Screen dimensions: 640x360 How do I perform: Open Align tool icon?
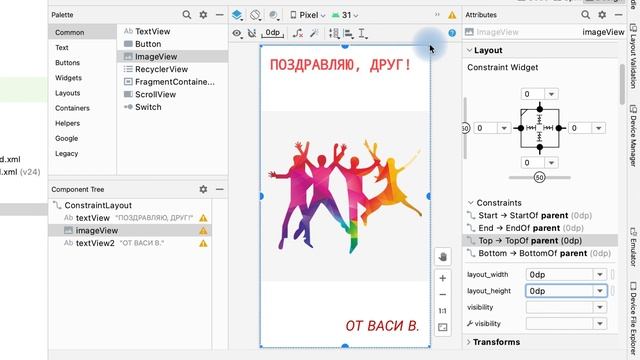point(349,33)
